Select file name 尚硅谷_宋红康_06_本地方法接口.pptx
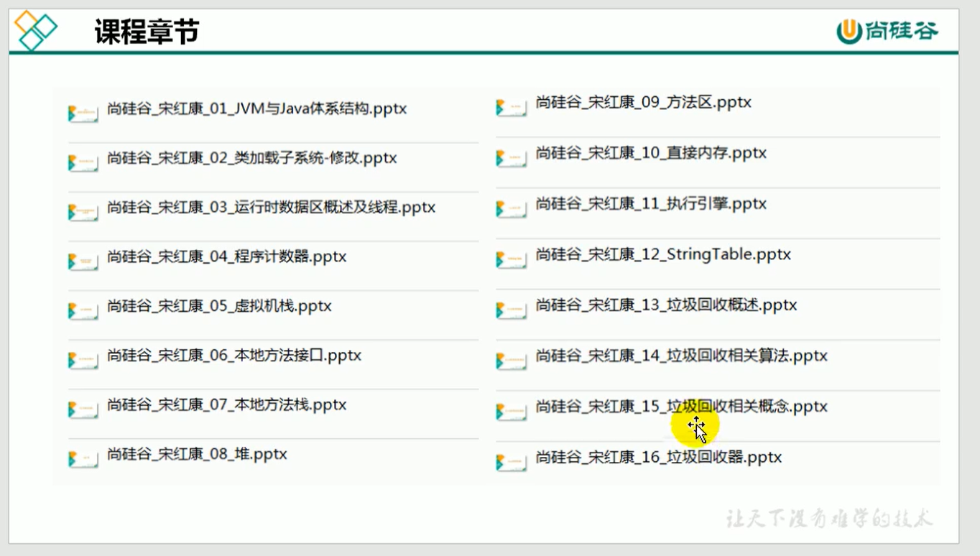 (x=234, y=356)
